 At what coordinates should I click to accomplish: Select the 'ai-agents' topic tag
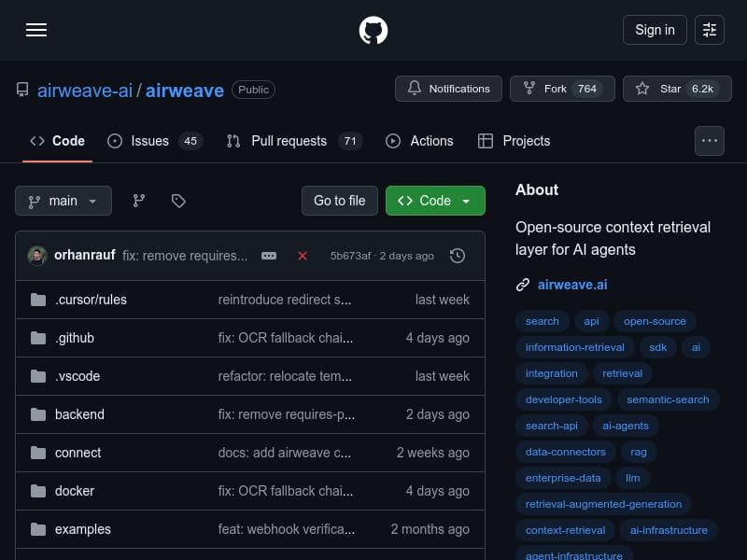626,426
